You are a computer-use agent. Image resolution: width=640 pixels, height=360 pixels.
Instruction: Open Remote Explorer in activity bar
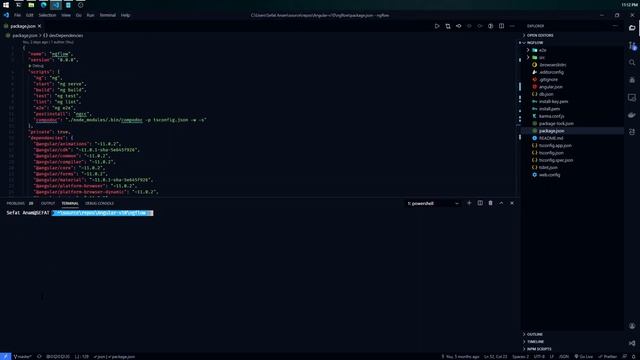[632, 98]
